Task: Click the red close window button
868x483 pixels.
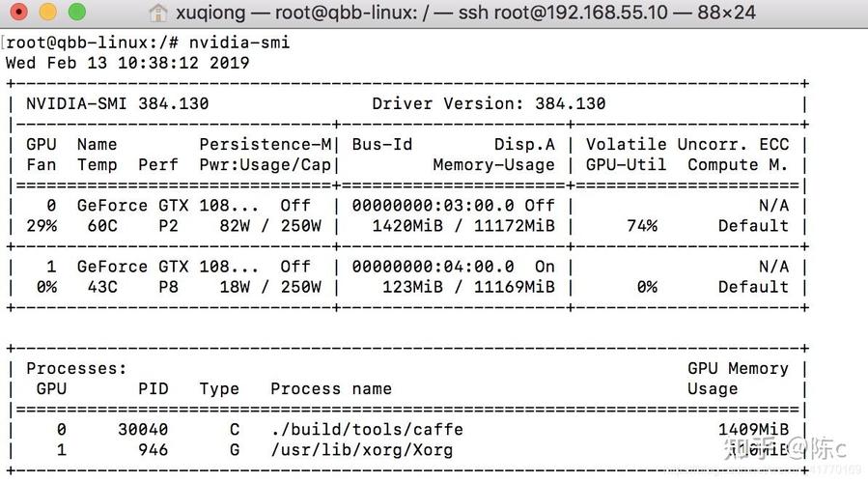Action: (x=19, y=14)
